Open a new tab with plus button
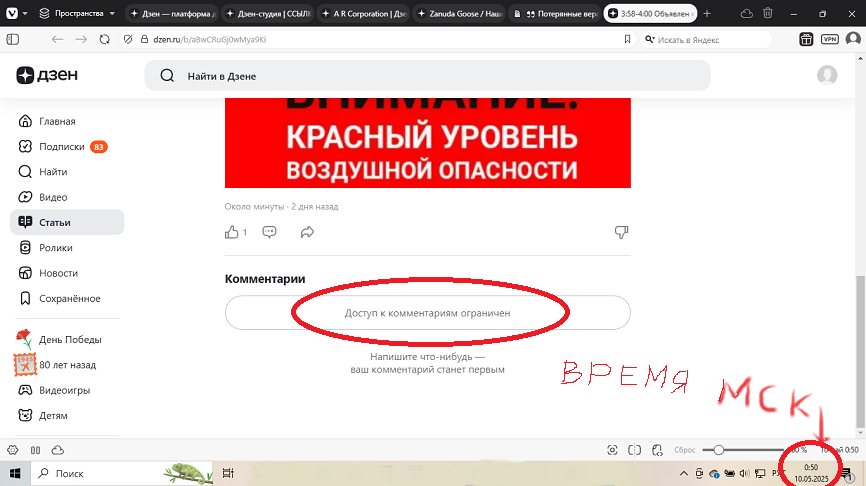This screenshot has width=866, height=486. 707,14
